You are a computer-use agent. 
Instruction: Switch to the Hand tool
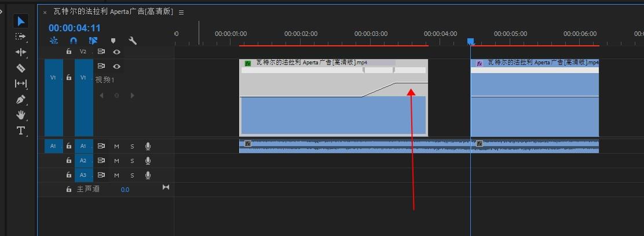pos(21,115)
